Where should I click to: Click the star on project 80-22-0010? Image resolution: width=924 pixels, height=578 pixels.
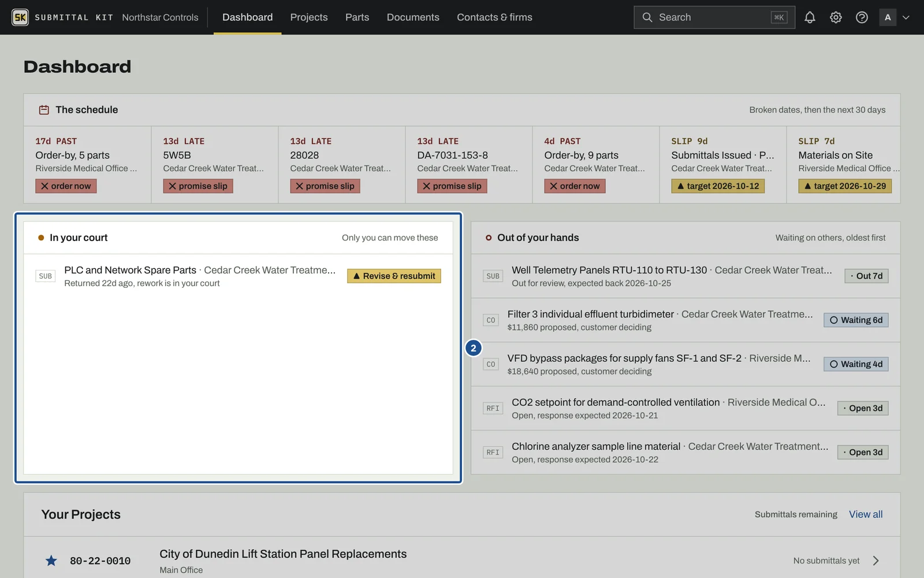point(51,561)
